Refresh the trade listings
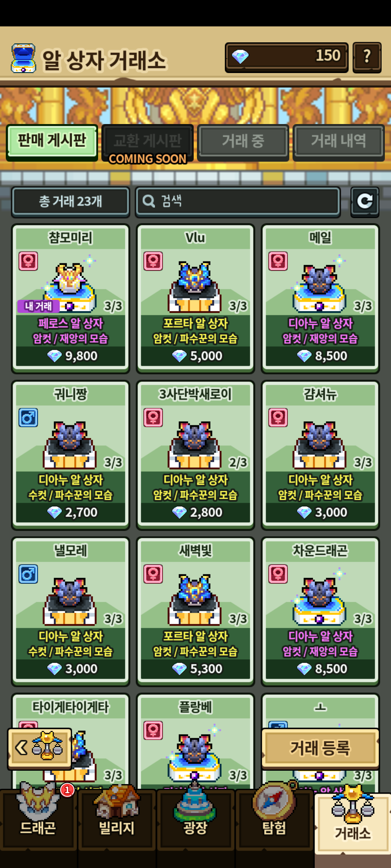The height and width of the screenshot is (868, 391). pos(365,202)
